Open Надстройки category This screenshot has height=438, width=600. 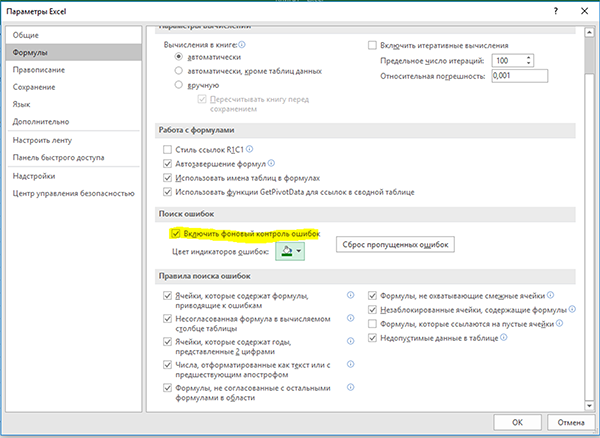[x=73, y=176]
